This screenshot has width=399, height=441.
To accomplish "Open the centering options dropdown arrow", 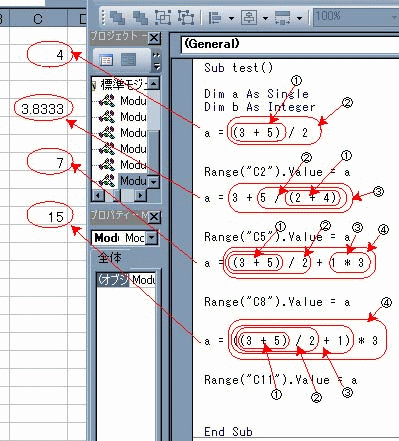I will click(x=265, y=18).
